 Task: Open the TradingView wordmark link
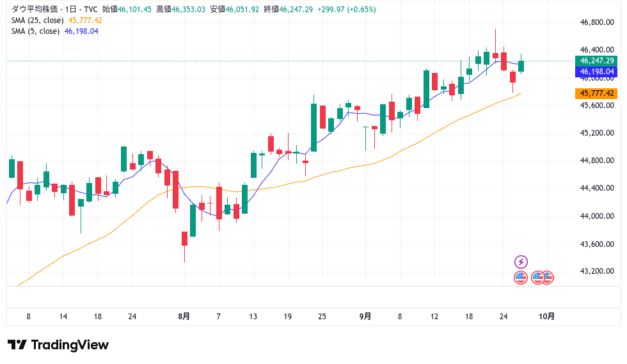coord(70,345)
